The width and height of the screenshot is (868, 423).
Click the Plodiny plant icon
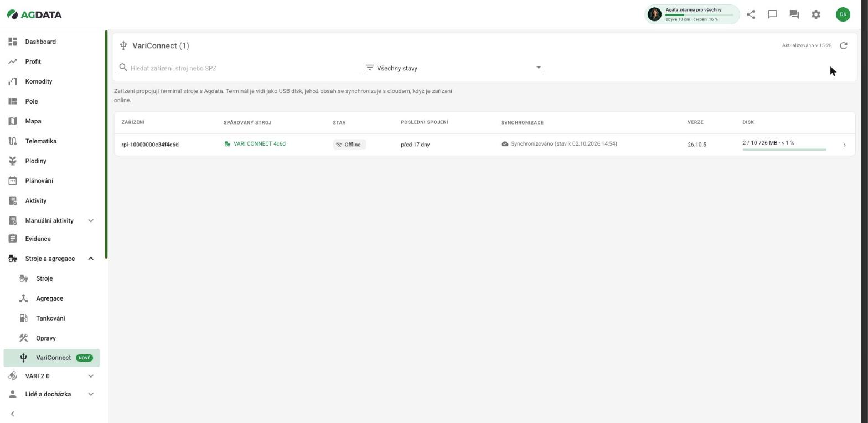[13, 161]
